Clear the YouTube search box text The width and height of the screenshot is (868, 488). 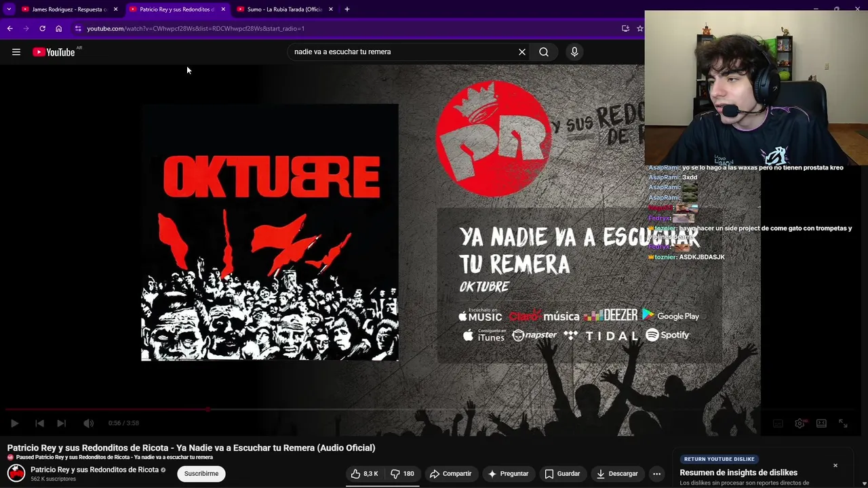pyautogui.click(x=522, y=52)
